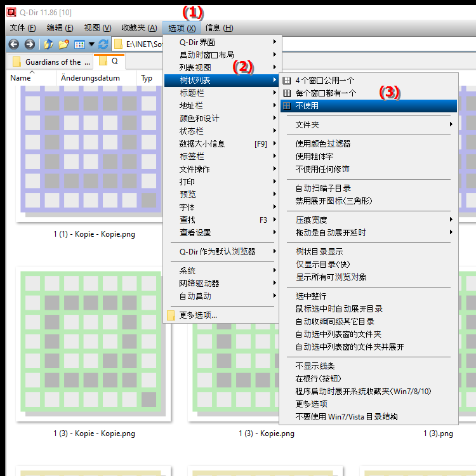Select 每个窗口都有一个 tree option
The height and width of the screenshot is (476, 476).
point(369,93)
